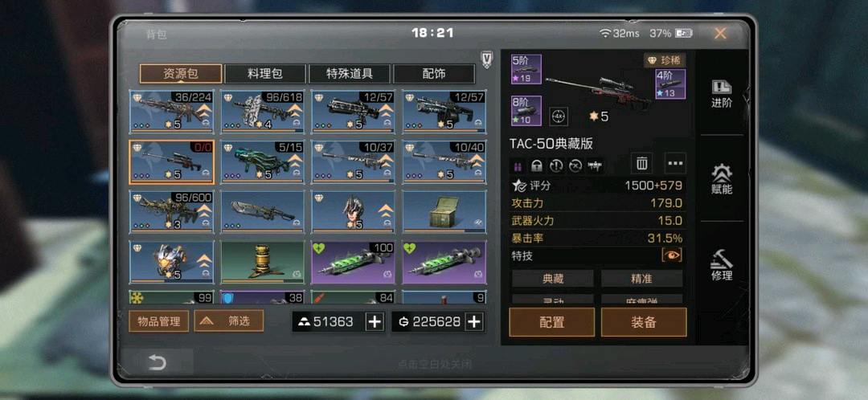Screen dimensions: 868x400
Task: Open the 修理 hammer repair icon
Action: 722,266
